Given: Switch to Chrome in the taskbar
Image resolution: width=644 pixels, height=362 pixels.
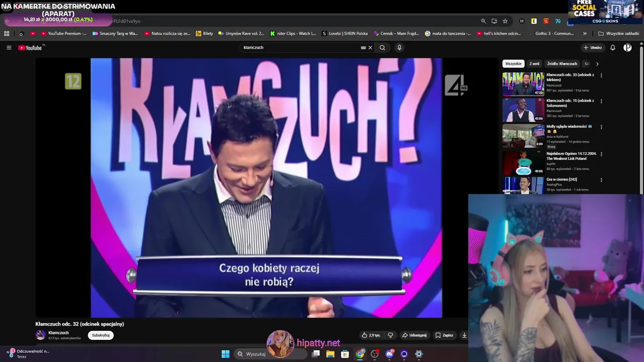Looking at the screenshot, I should pyautogui.click(x=360, y=354).
